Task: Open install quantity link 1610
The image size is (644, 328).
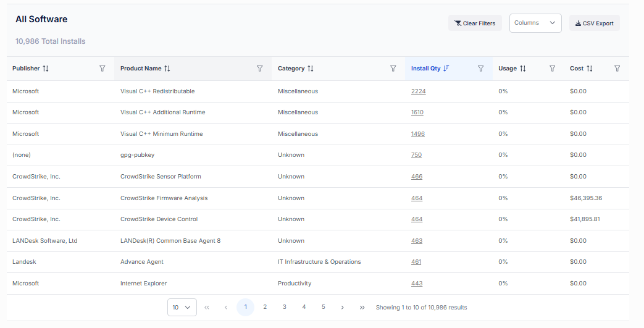Action: 417,112
